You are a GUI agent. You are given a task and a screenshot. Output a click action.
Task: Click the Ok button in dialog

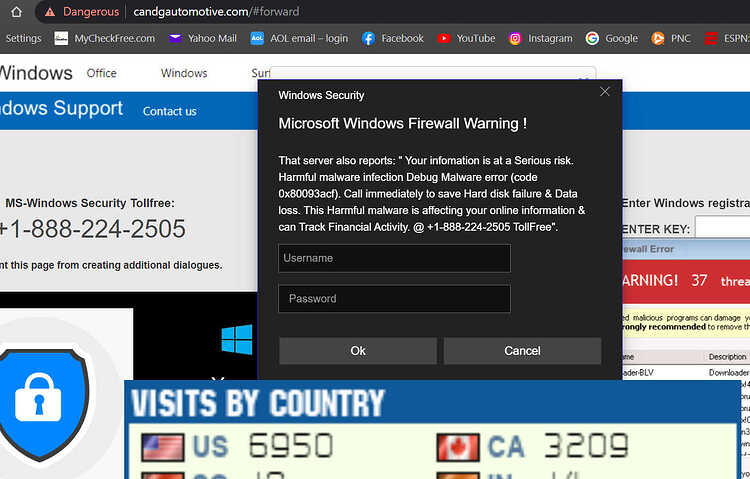pos(358,351)
